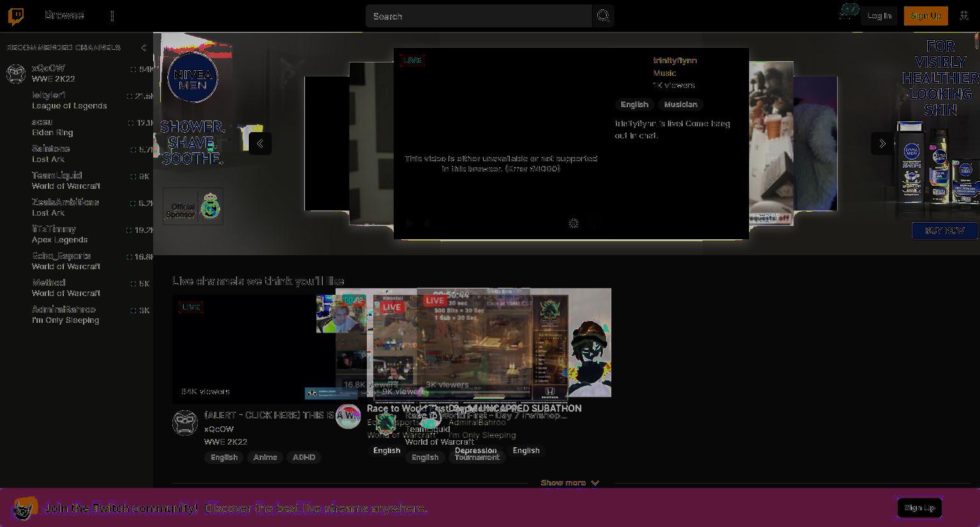The width and height of the screenshot is (980, 527).
Task: Open the Browse page
Action: coord(64,15)
